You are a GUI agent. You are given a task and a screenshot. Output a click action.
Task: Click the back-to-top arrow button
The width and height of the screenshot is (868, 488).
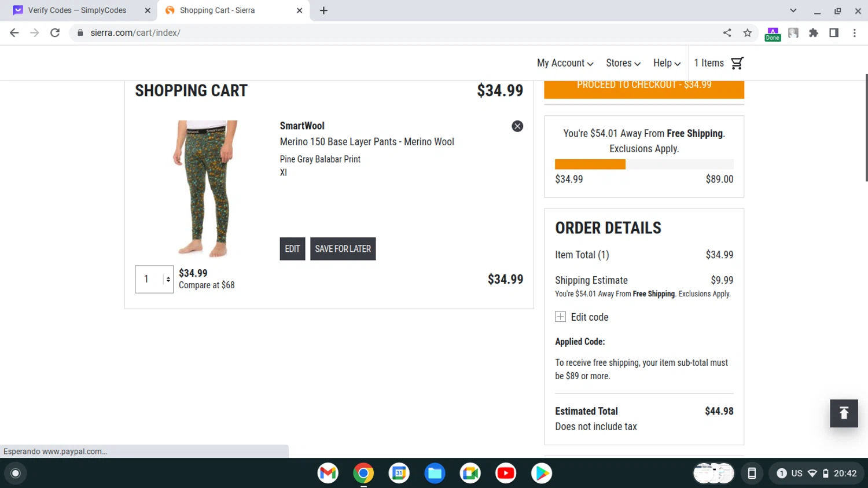pos(844,413)
